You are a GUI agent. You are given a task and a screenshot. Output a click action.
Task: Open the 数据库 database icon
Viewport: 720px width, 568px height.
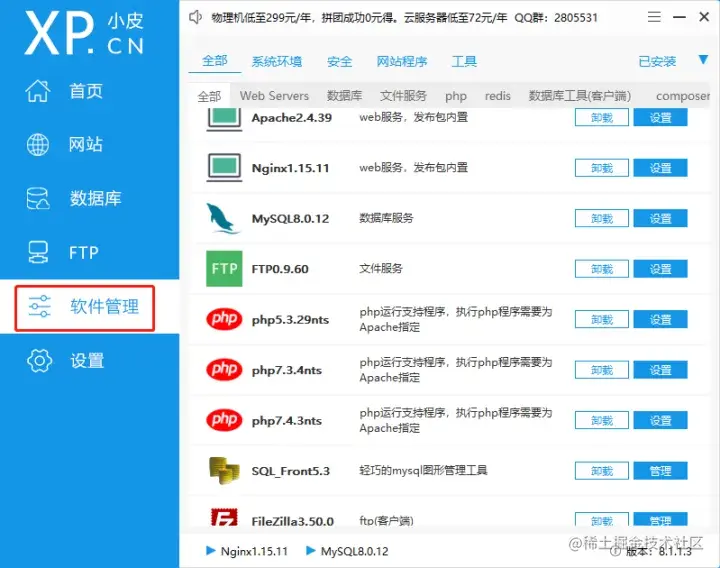point(38,198)
